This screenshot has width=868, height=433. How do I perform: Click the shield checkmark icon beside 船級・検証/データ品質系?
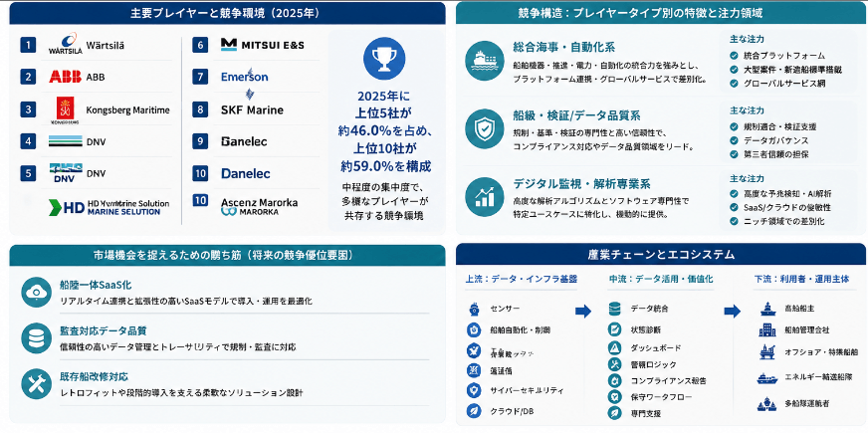click(485, 129)
